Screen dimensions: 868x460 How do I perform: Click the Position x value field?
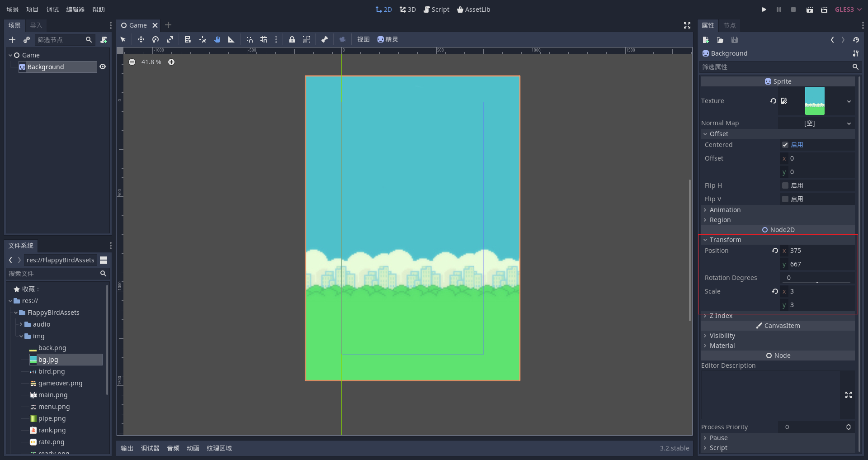click(817, 251)
